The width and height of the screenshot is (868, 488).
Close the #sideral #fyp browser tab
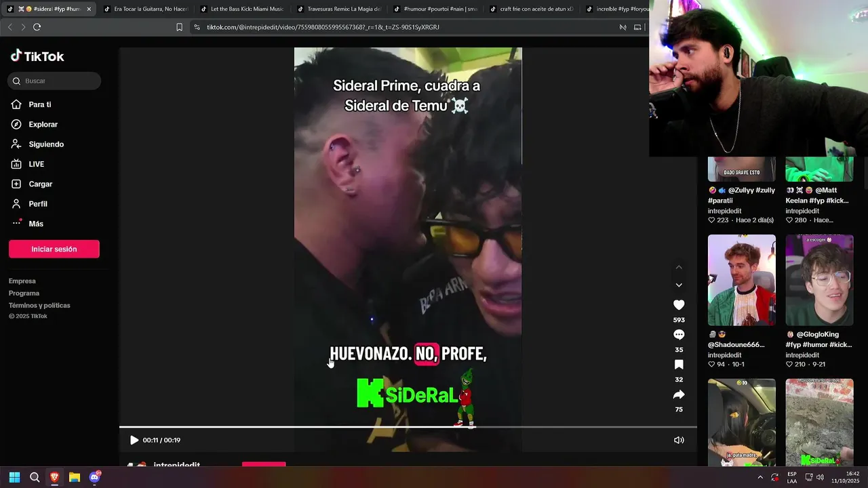pos(89,9)
